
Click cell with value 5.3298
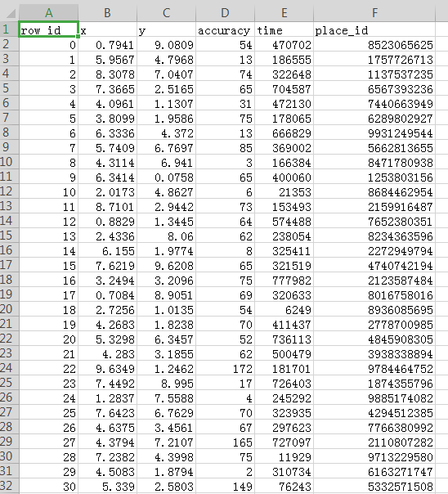(107, 339)
